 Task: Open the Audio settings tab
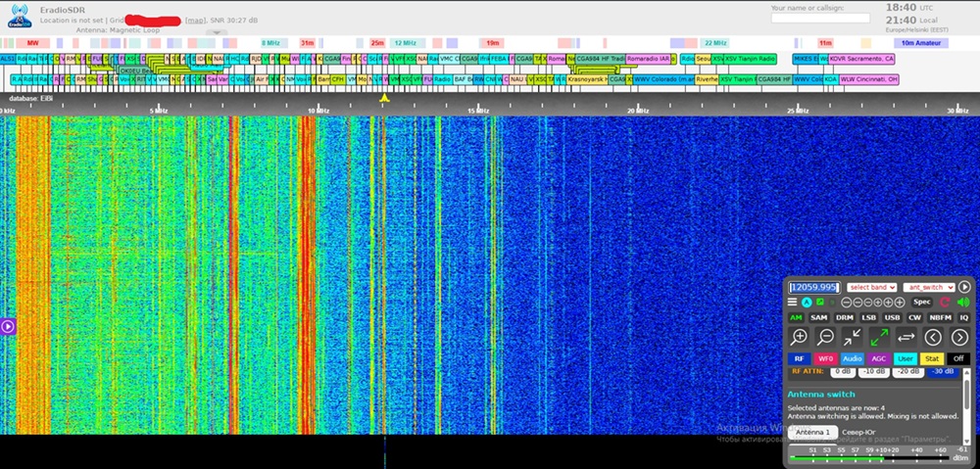coord(852,358)
